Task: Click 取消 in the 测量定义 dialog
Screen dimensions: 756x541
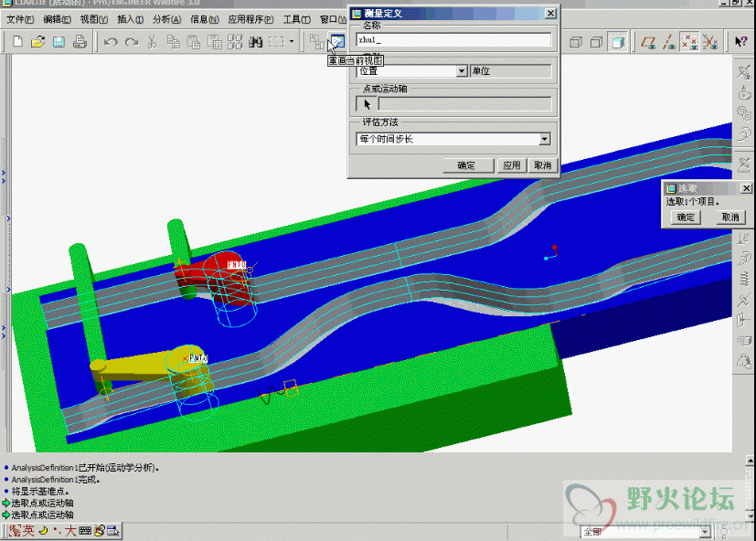Action: tap(542, 165)
